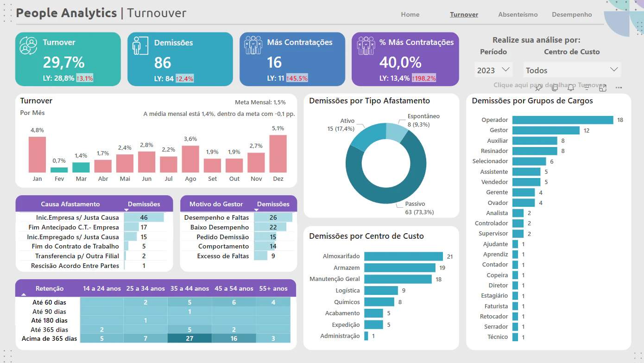Select the Logística cost center bar
The image size is (644, 363).
pyautogui.click(x=381, y=290)
